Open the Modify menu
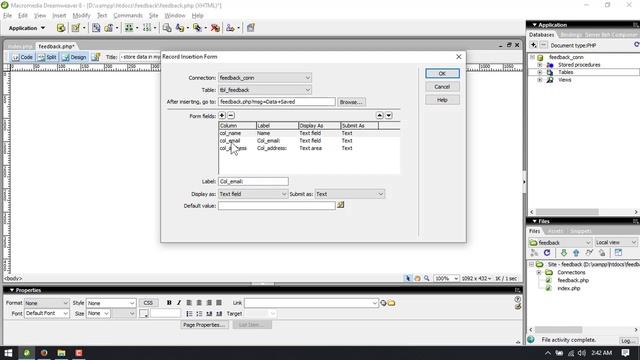 [81, 16]
